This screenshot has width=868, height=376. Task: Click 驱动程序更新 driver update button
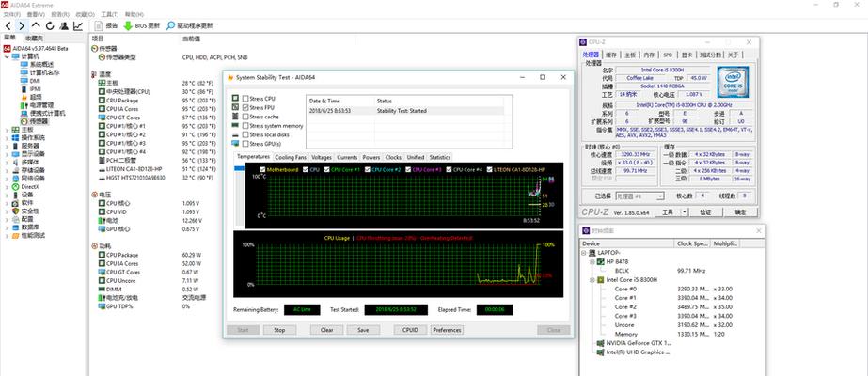(189, 25)
